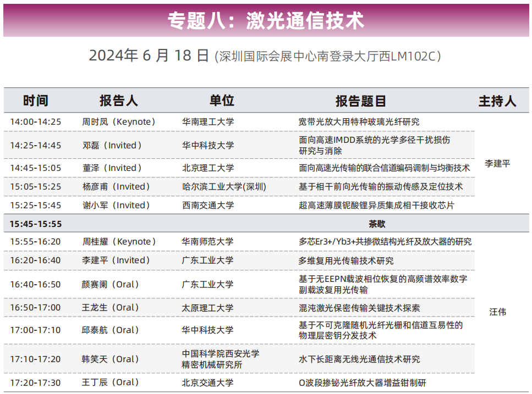The height and width of the screenshot is (394, 532).
Task: Select title 基于相干前向光传输的振动传感及定位技术
Action: pos(381,187)
